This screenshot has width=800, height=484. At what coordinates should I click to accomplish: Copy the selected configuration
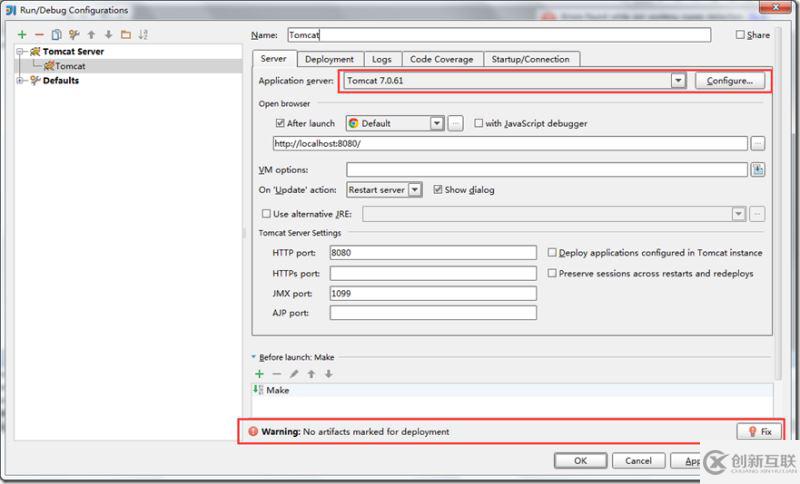pyautogui.click(x=57, y=34)
